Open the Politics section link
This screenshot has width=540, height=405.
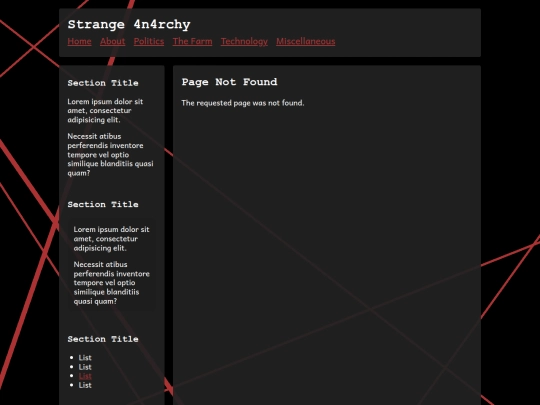(x=149, y=41)
